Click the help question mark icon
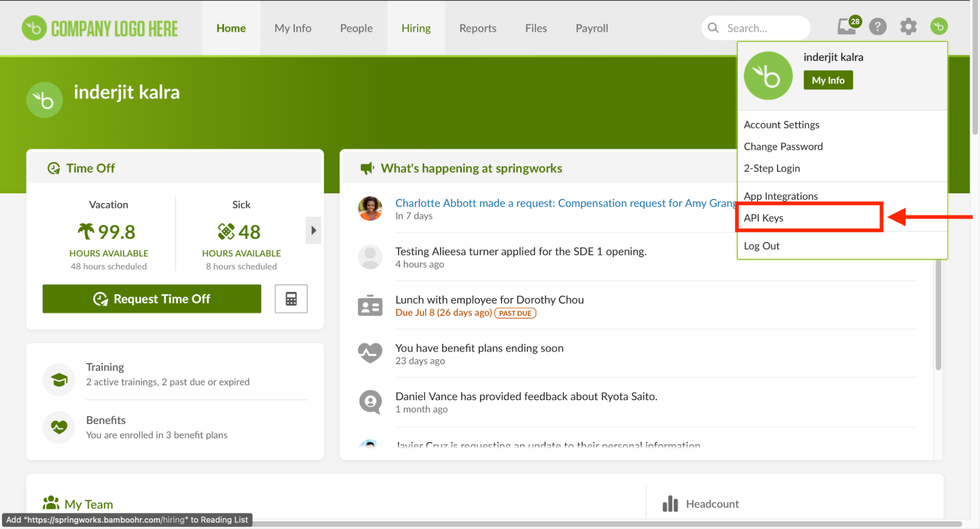This screenshot has width=980, height=529. 878,26
